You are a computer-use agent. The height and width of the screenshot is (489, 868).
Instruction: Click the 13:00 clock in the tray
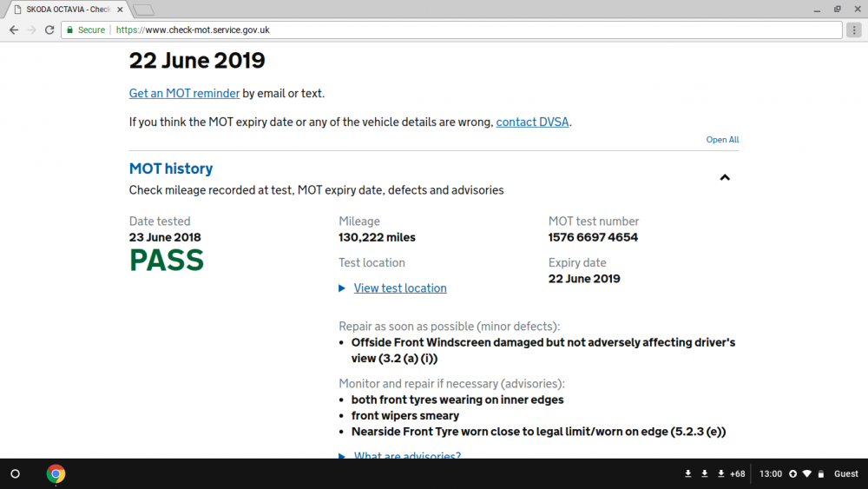tap(771, 474)
